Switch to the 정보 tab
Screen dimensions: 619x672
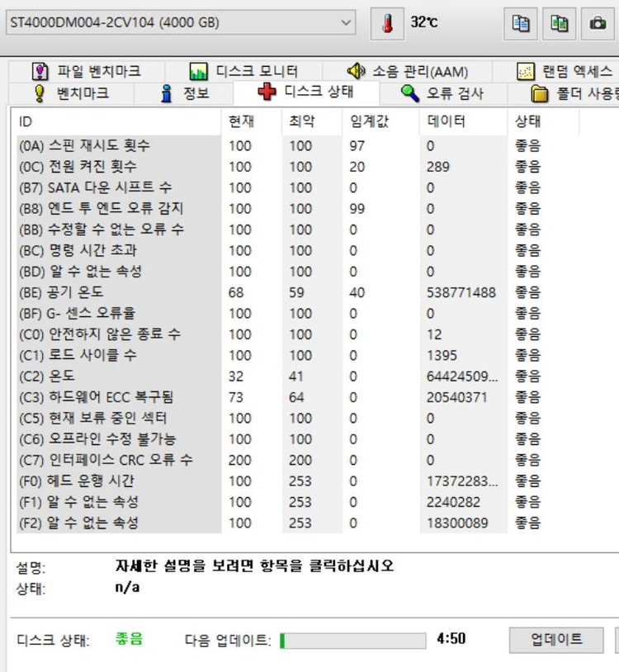point(184,93)
